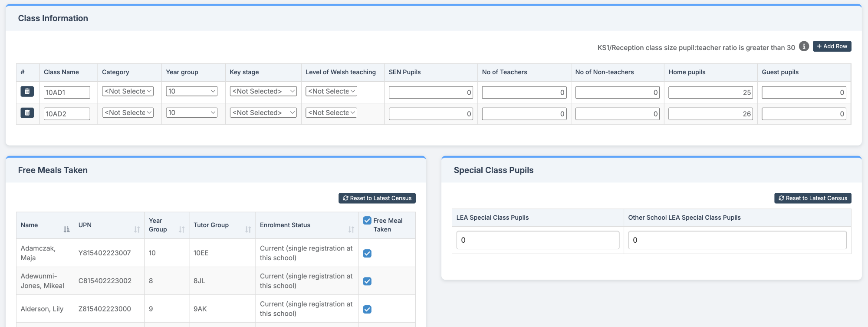Edit No of Non-teachers for 10AD2

tap(618, 114)
